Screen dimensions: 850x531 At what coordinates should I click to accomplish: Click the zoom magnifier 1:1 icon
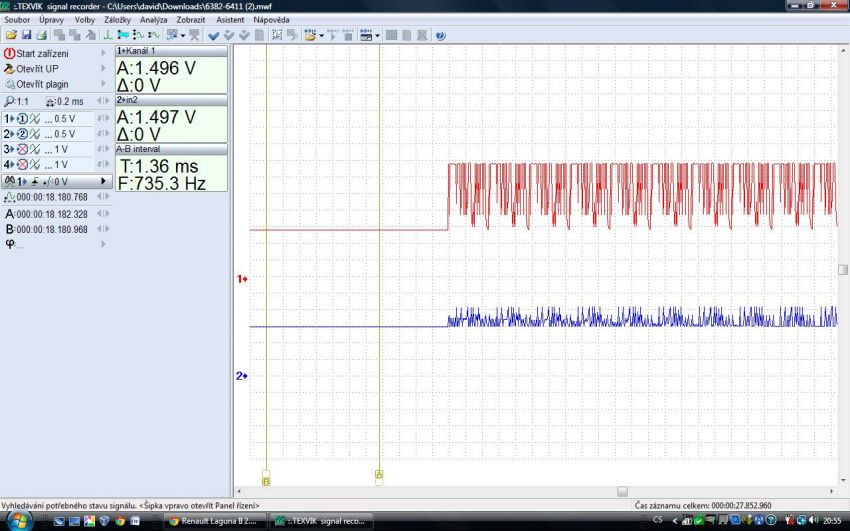click(x=9, y=101)
